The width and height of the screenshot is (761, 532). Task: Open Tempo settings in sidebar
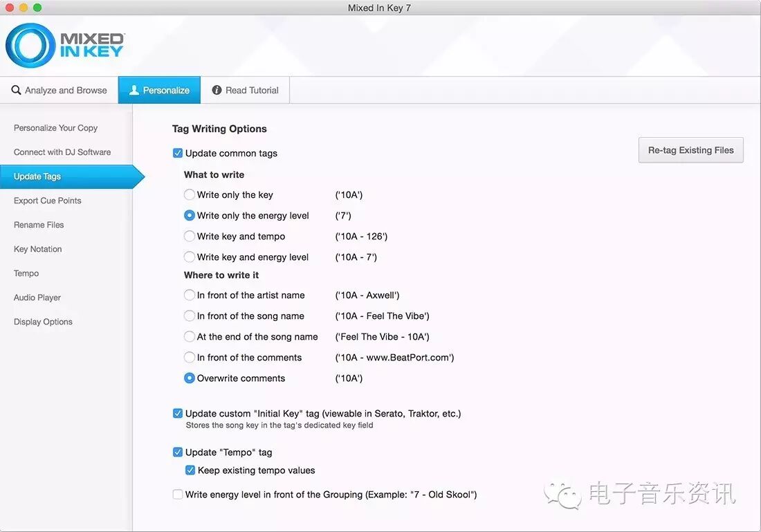tap(26, 274)
